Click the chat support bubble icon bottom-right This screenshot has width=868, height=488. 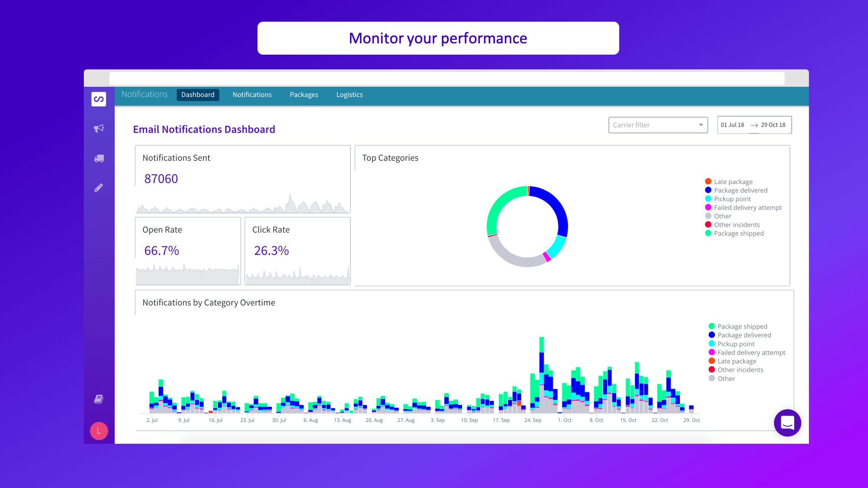(787, 423)
